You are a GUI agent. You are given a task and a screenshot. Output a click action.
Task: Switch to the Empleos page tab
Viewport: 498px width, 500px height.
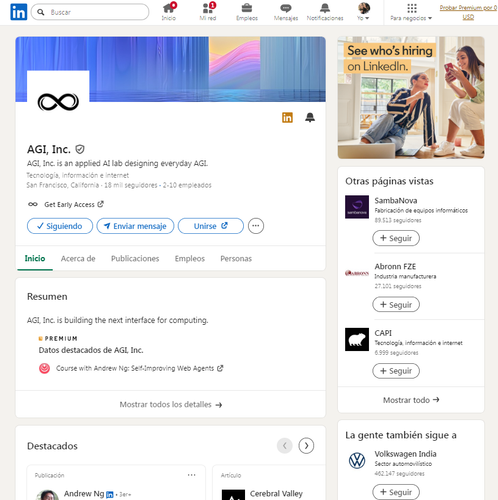[x=190, y=258]
